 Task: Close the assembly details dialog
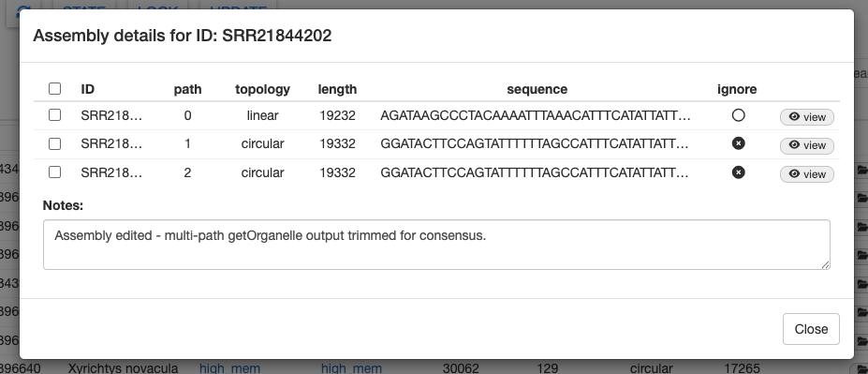[x=811, y=329]
